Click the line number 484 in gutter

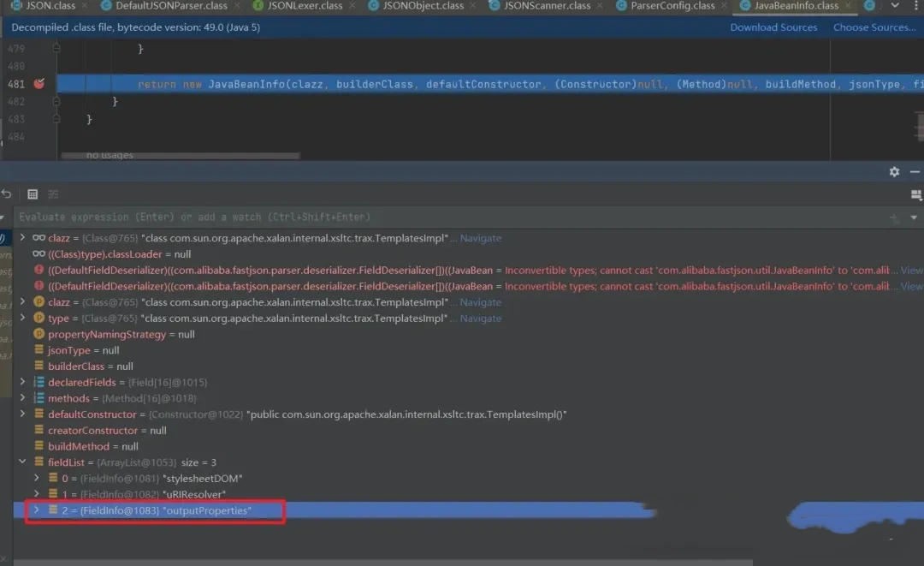coord(16,136)
